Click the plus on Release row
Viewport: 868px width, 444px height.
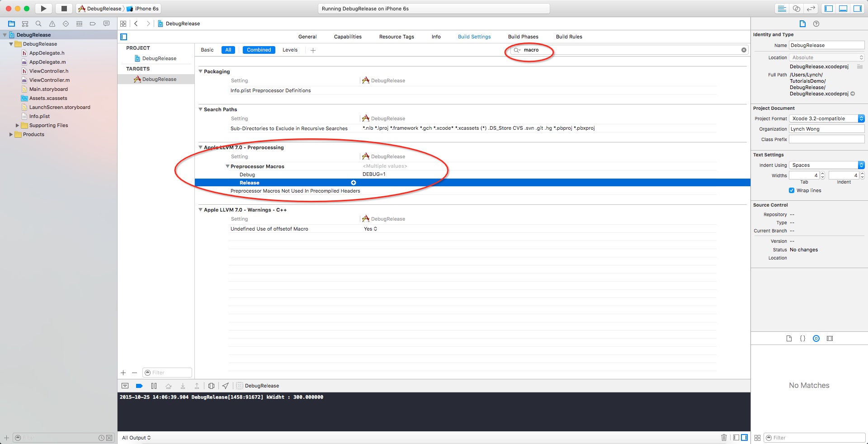click(354, 183)
